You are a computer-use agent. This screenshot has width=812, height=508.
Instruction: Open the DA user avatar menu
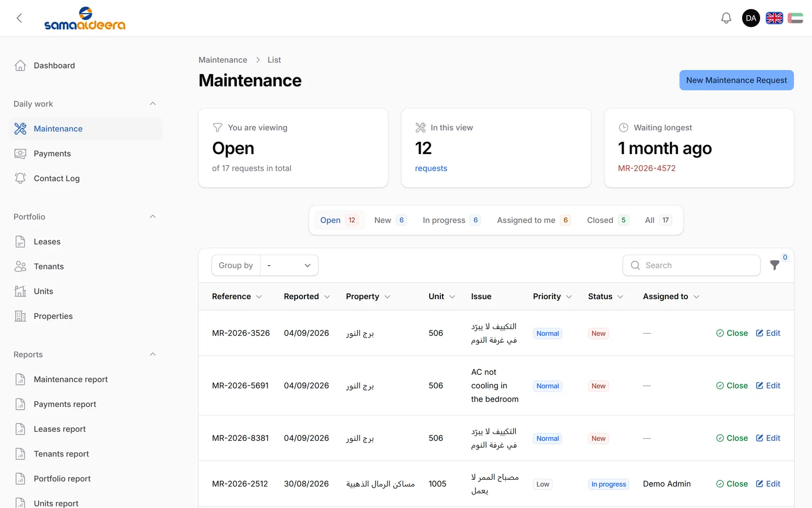tap(751, 18)
